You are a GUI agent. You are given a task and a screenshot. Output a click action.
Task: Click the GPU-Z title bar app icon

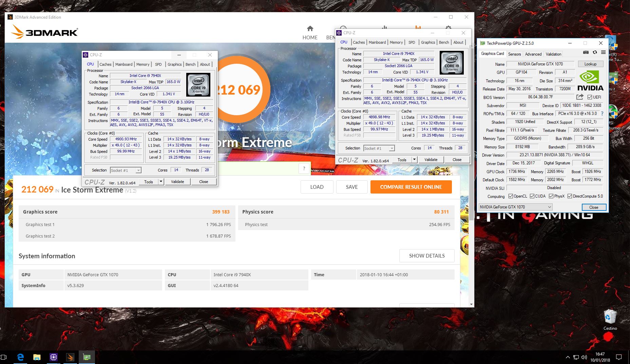tap(482, 43)
